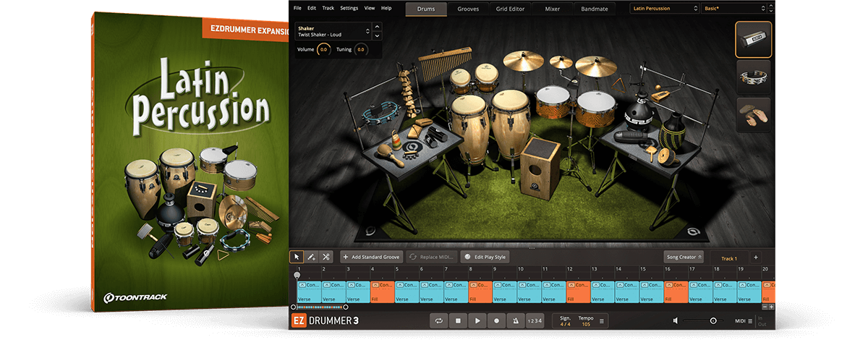The image size is (868, 353).
Task: Click the add track plus icon
Action: 755,257
